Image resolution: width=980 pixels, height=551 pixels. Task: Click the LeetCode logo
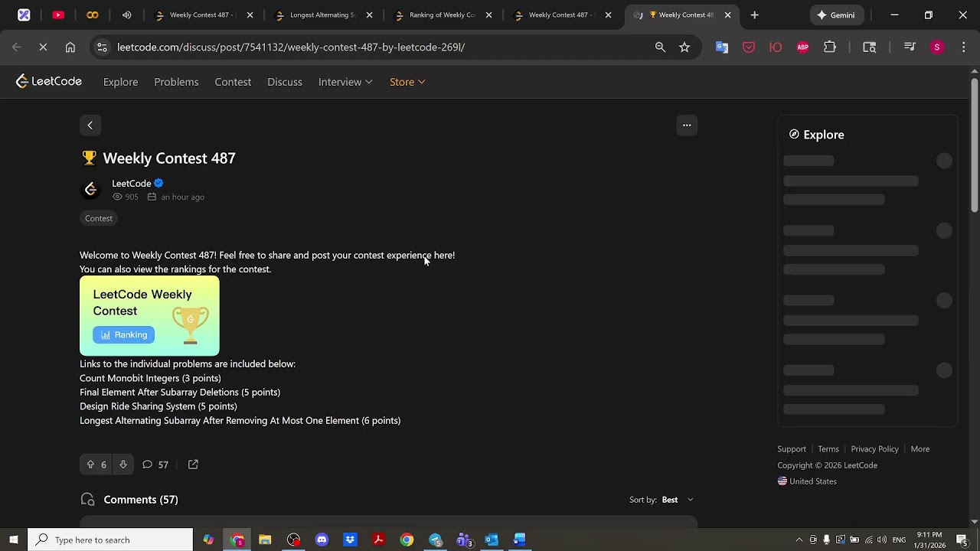click(x=49, y=82)
